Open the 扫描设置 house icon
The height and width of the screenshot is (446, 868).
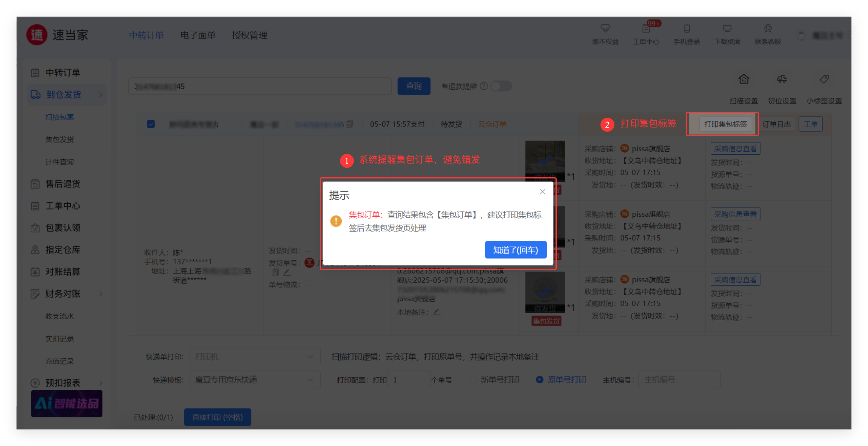(x=744, y=79)
